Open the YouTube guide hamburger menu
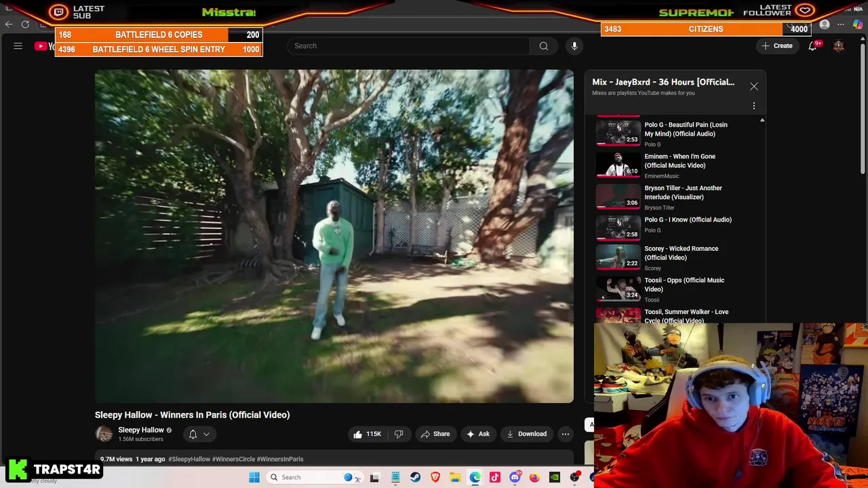Screen dimensions: 868x488 [x=18, y=46]
